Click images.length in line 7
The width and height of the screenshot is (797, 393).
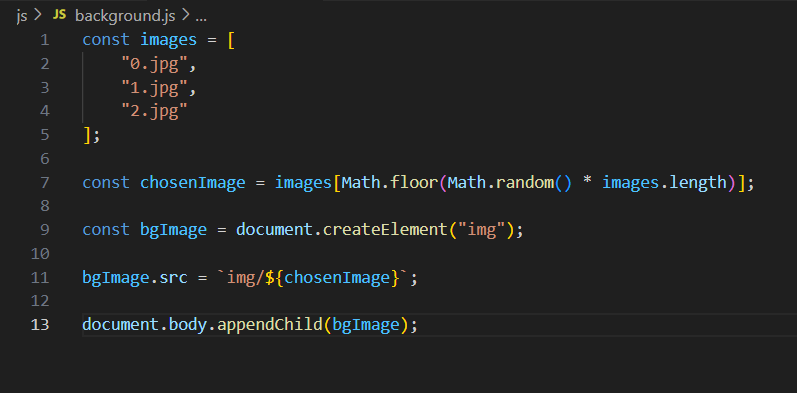click(664, 182)
